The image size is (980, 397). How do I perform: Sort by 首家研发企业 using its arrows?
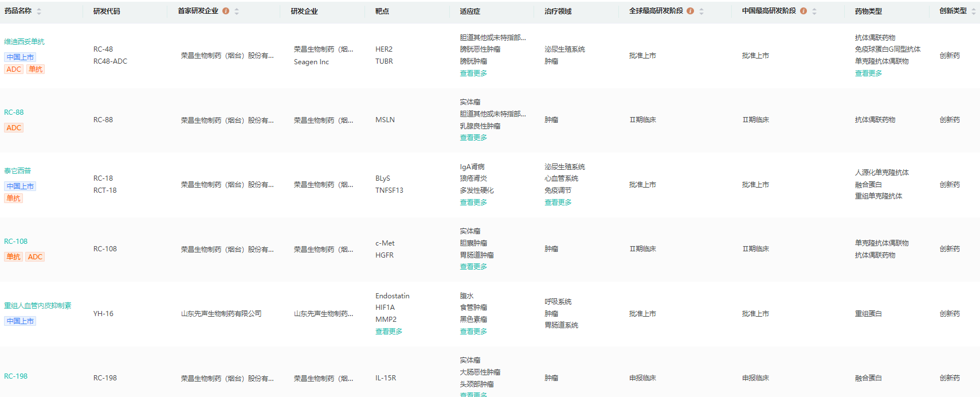[x=237, y=11]
